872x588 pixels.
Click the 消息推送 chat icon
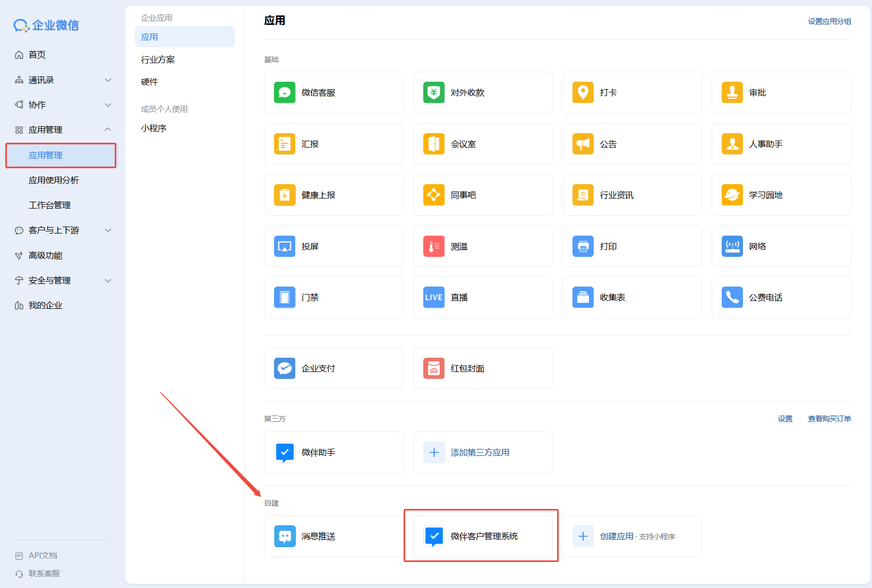coord(285,536)
